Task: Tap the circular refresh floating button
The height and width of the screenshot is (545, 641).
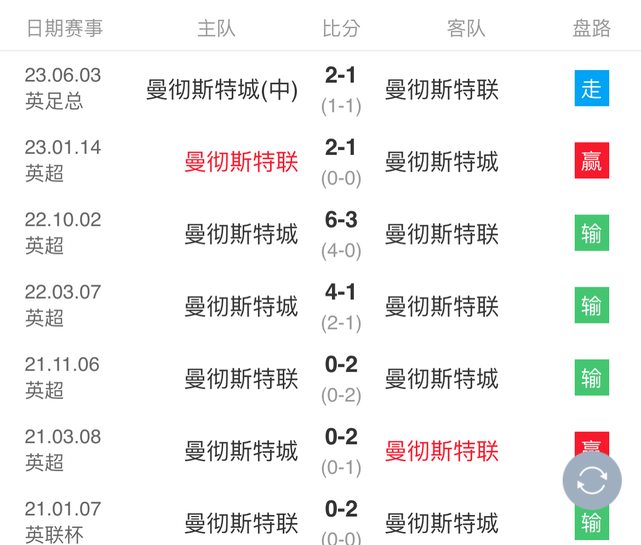Action: [592, 481]
